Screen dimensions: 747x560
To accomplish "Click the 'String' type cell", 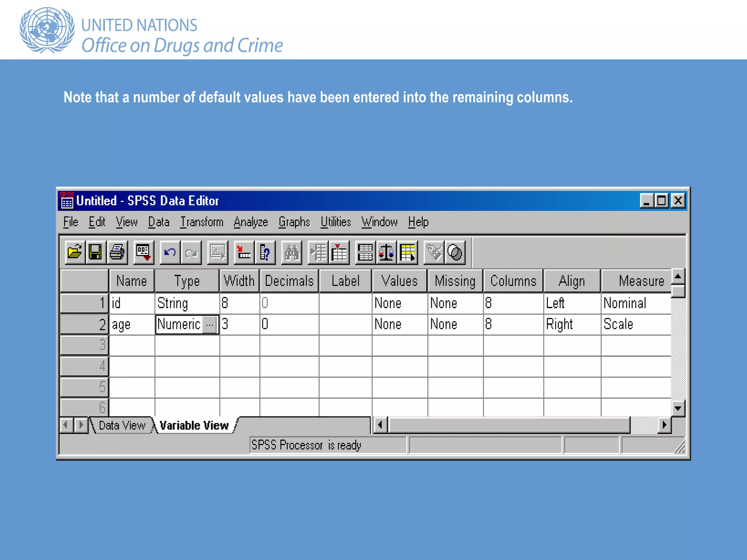I will coord(187,303).
